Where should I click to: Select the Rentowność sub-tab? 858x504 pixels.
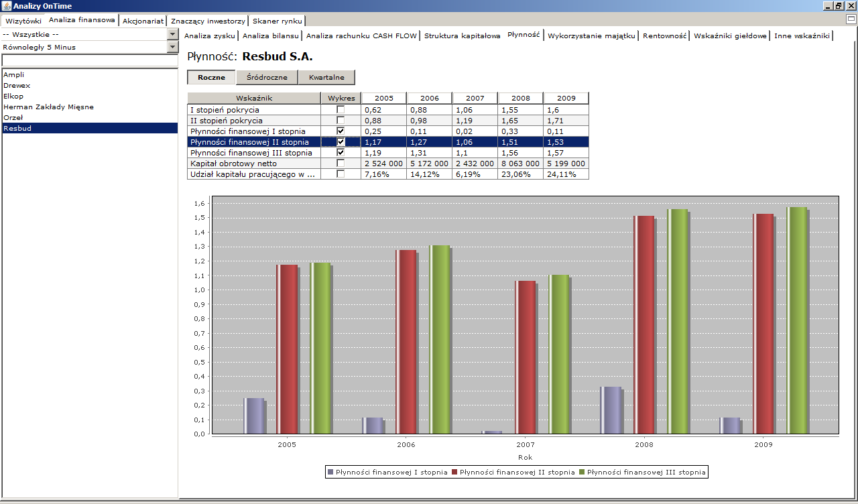[664, 36]
